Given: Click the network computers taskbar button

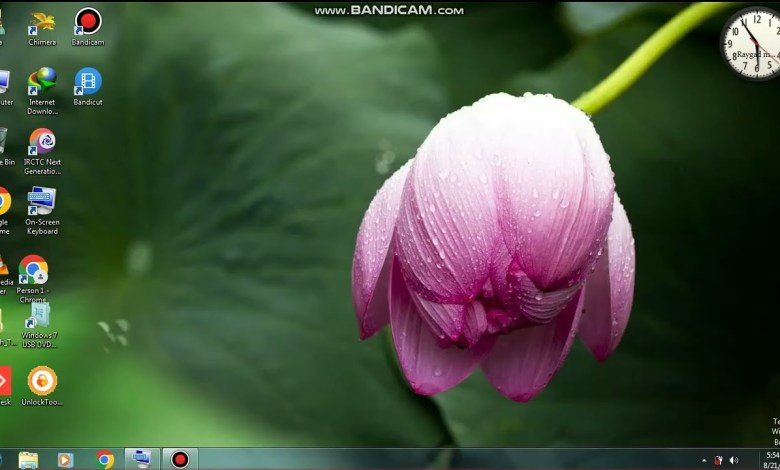Looking at the screenshot, I should pos(142,460).
